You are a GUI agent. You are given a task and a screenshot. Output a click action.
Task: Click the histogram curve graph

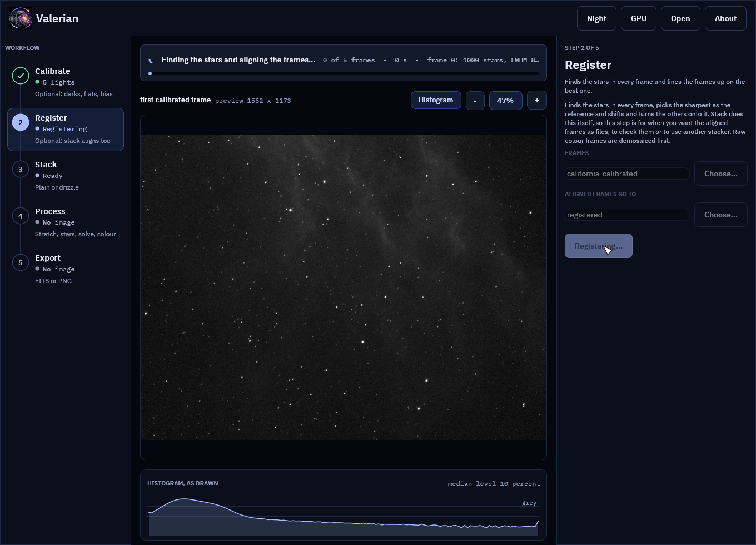tap(344, 516)
